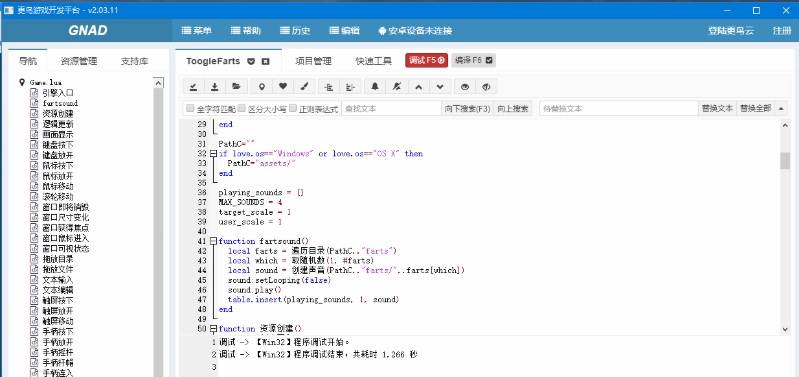
Task: Open the 帮助 menu
Action: (246, 31)
